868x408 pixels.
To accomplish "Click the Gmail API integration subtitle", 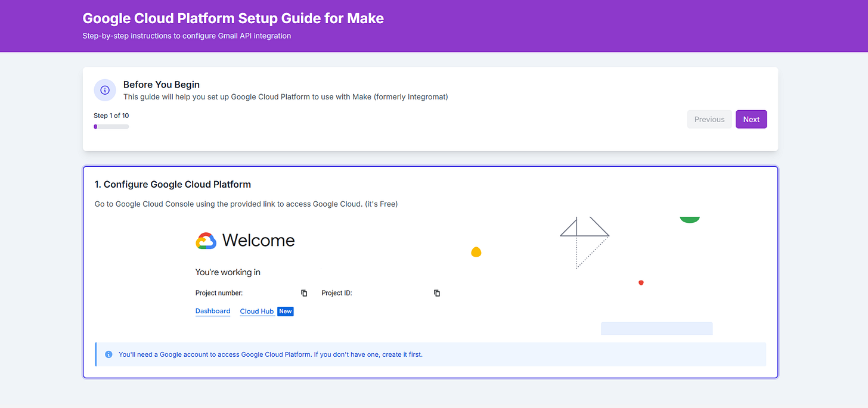I will (x=187, y=36).
